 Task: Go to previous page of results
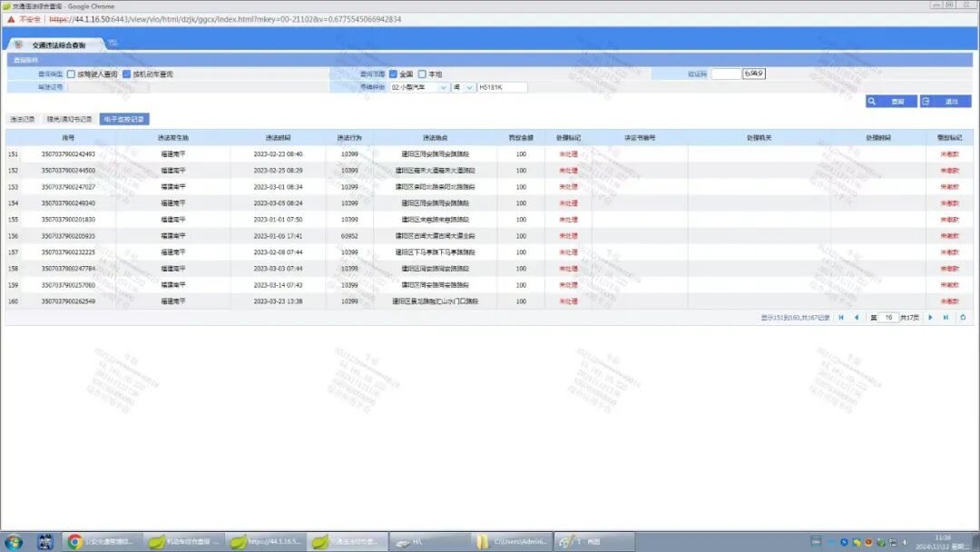[857, 318]
